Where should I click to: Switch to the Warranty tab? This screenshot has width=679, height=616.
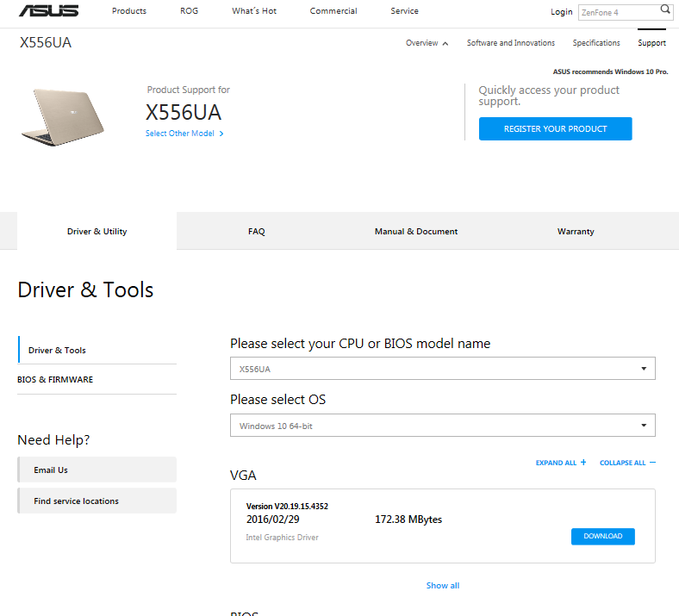click(x=576, y=231)
